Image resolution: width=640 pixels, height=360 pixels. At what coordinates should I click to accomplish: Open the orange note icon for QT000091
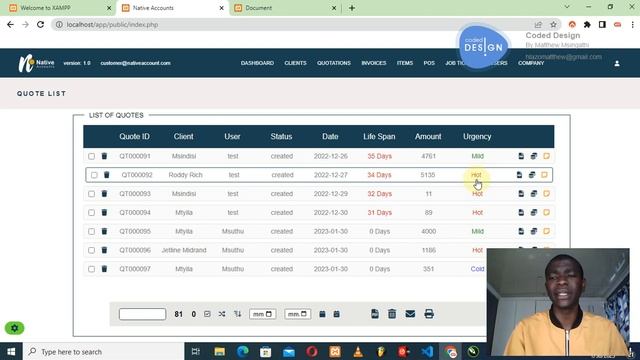547,156
